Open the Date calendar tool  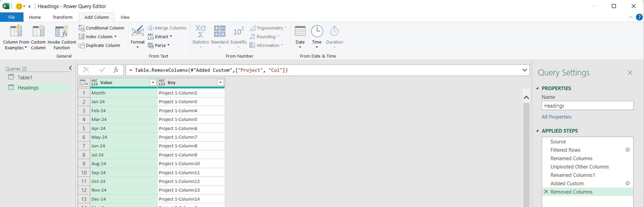point(300,37)
